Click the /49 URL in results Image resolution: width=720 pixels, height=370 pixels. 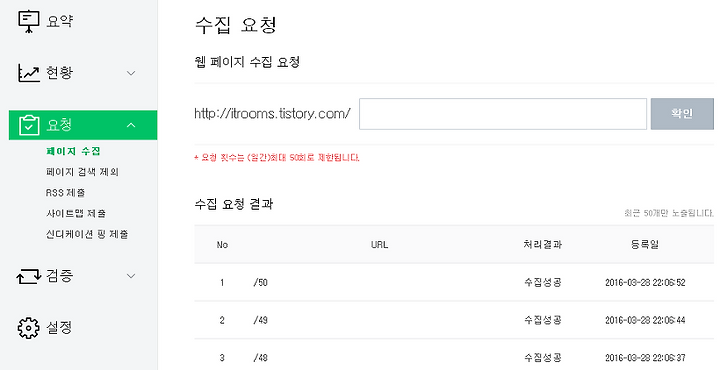260,320
